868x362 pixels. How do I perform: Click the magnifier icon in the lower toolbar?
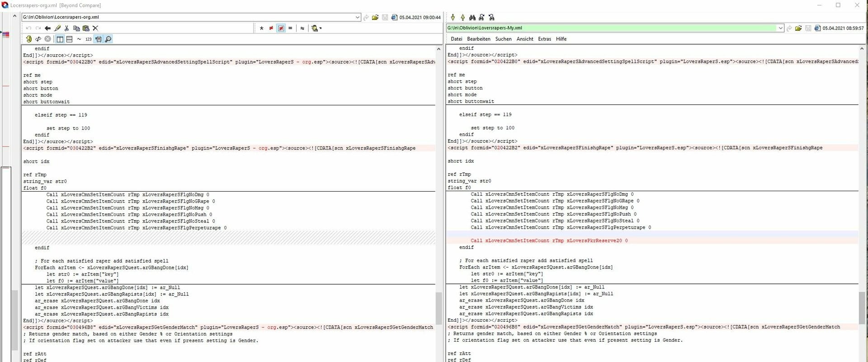[108, 39]
